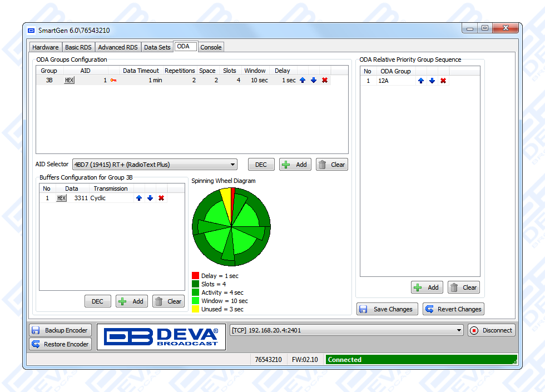Move buffer 1 down in list
The image size is (545, 392).
pyautogui.click(x=150, y=198)
